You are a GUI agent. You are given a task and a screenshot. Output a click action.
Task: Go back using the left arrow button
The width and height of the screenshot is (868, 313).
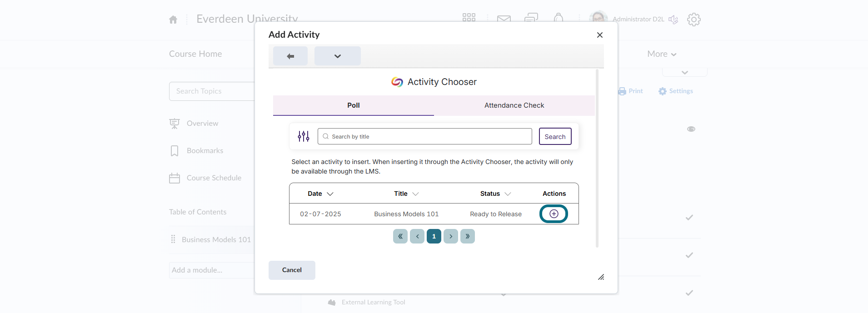click(290, 56)
